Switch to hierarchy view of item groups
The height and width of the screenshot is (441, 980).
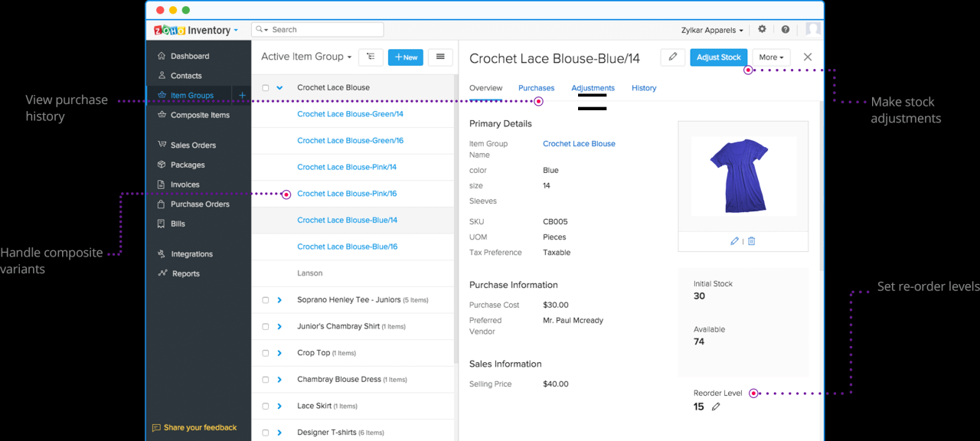coord(371,57)
